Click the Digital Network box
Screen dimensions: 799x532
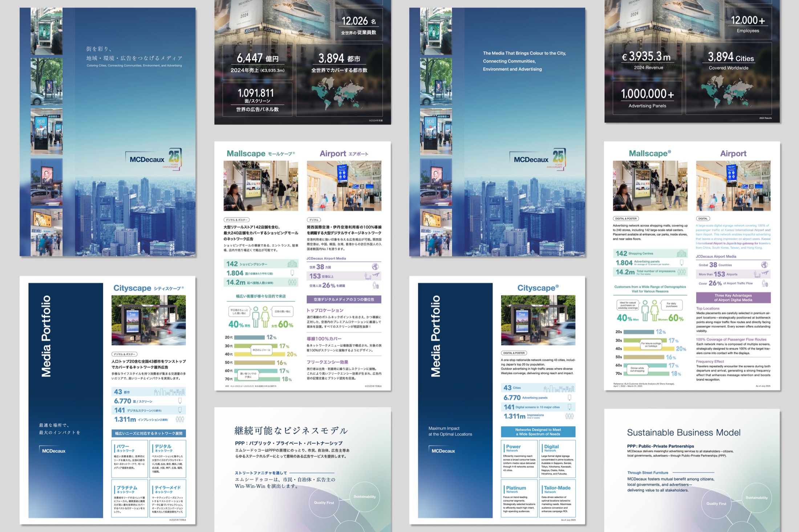point(557,459)
